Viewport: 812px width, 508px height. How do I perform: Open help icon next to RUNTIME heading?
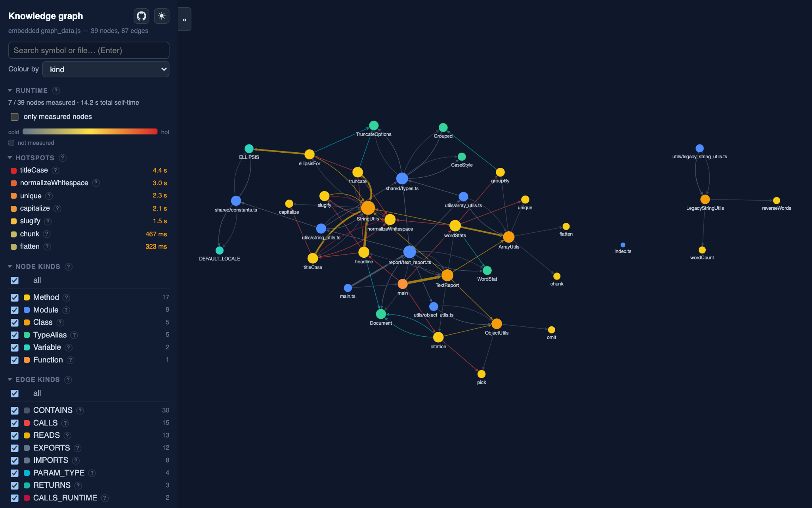(56, 90)
